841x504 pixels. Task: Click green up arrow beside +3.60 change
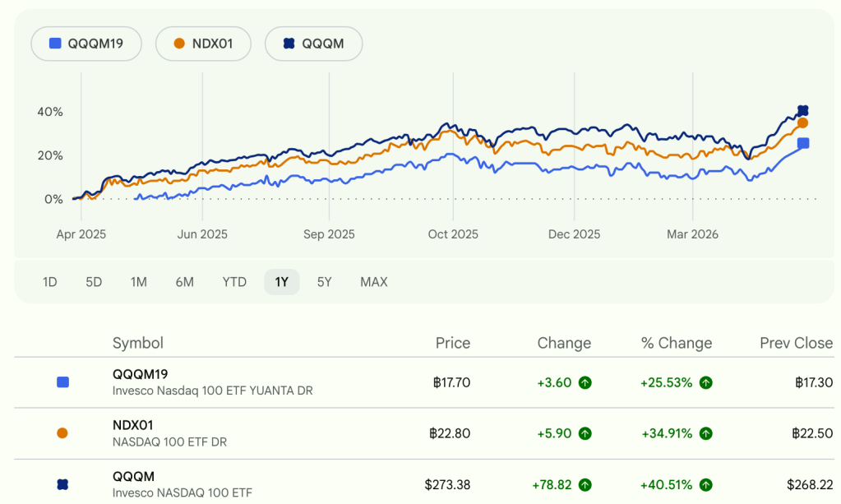tap(585, 382)
